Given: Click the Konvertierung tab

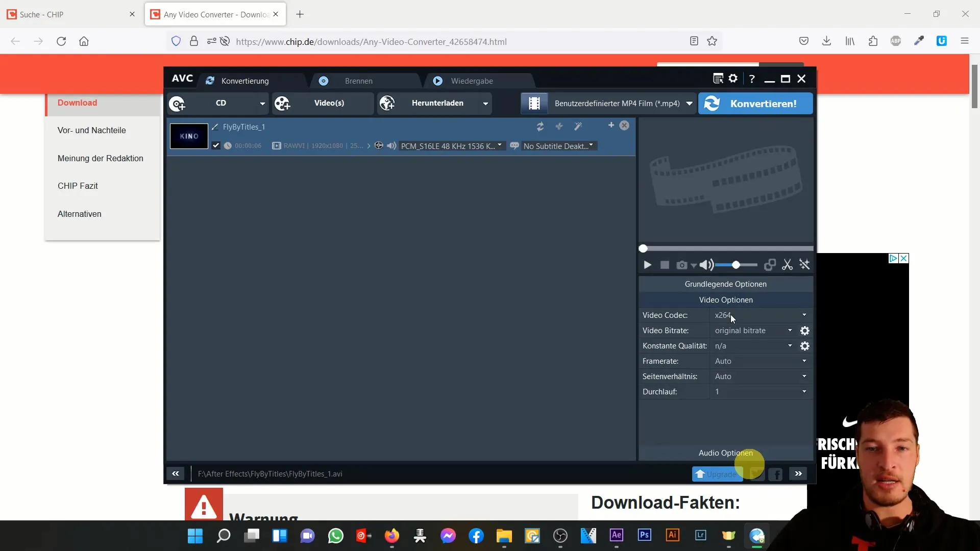Looking at the screenshot, I should pyautogui.click(x=245, y=80).
